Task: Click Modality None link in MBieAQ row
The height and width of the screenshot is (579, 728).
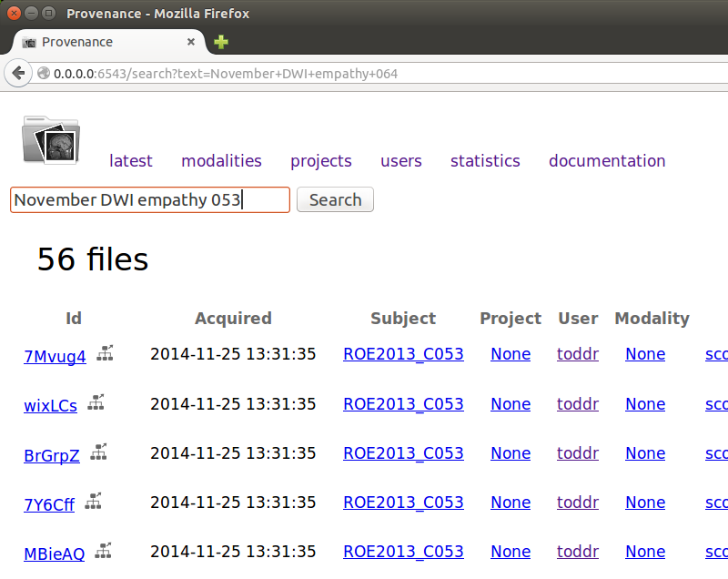Action: [x=645, y=552]
